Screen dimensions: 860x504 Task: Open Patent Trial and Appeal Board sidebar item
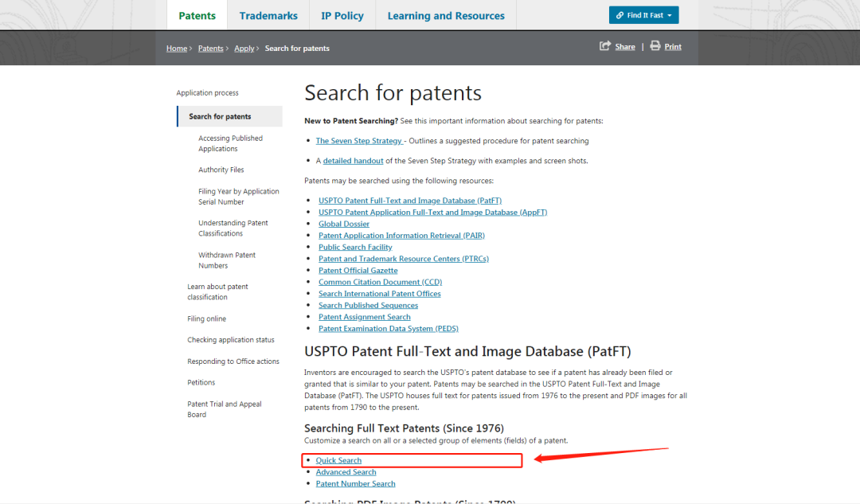pos(224,409)
